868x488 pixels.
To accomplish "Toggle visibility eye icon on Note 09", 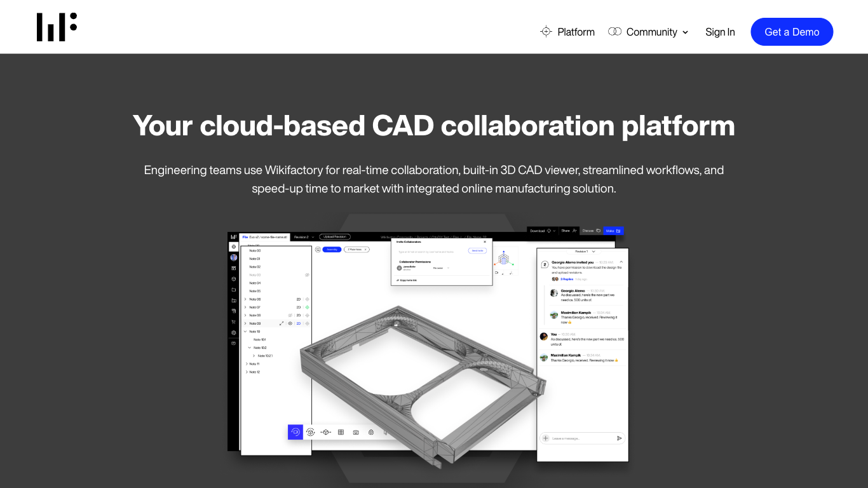I will 290,323.
